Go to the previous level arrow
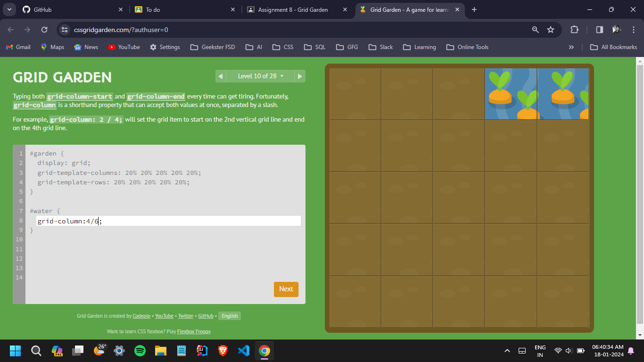This screenshot has width=644, height=362. [x=220, y=76]
